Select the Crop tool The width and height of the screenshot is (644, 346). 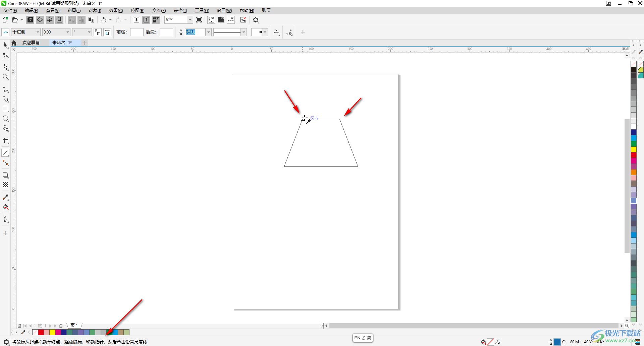coord(5,67)
